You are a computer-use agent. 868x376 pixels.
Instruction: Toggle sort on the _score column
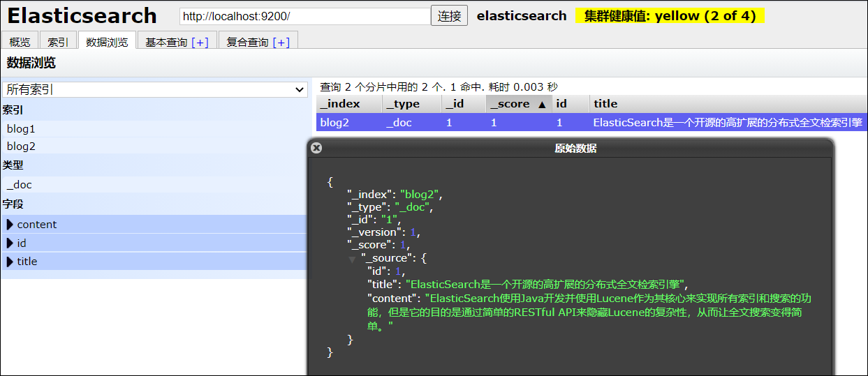[x=519, y=104]
